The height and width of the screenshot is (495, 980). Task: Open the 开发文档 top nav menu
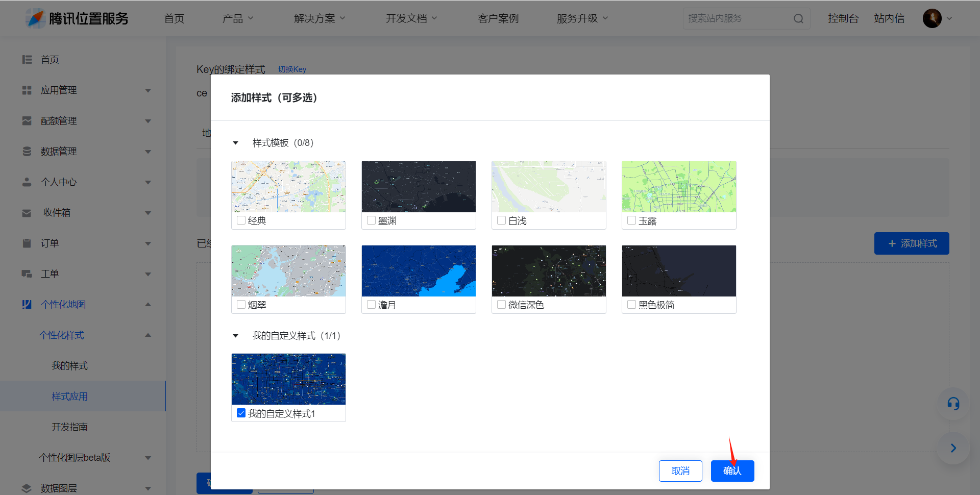tap(412, 18)
